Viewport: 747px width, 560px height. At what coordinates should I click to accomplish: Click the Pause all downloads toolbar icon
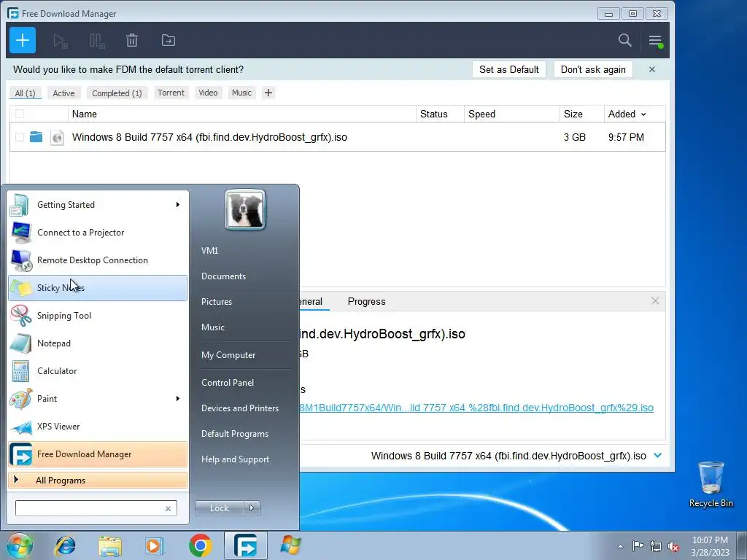click(97, 41)
